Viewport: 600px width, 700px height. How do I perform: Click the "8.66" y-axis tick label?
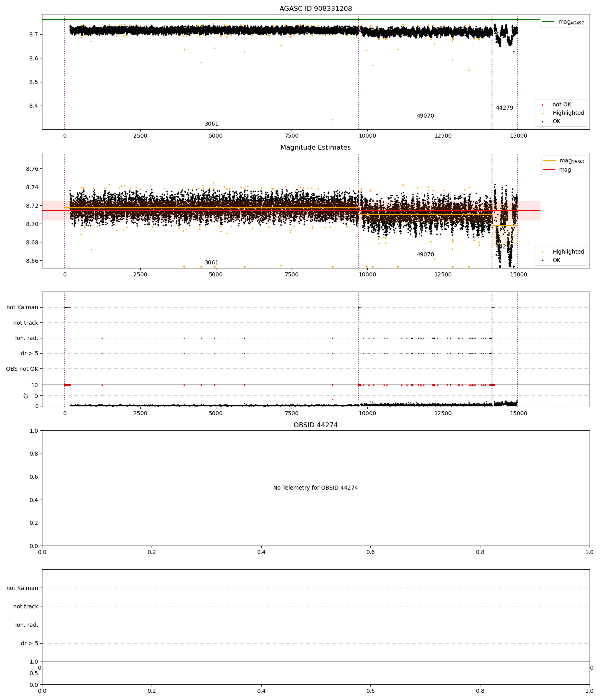click(x=32, y=261)
